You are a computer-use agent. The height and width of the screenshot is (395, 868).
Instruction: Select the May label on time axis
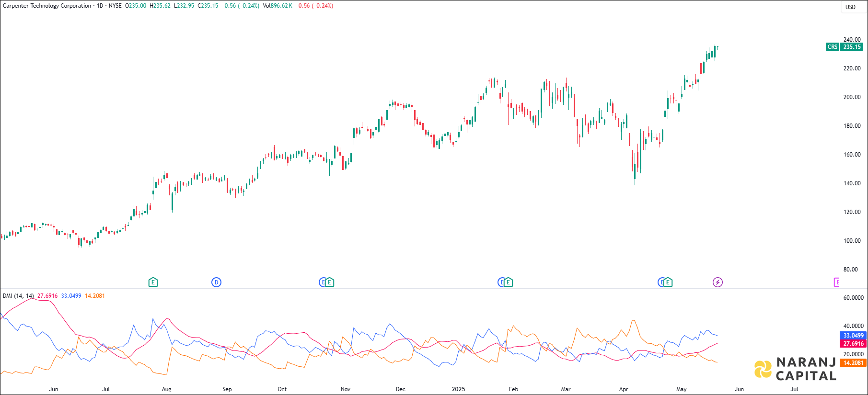click(x=682, y=389)
